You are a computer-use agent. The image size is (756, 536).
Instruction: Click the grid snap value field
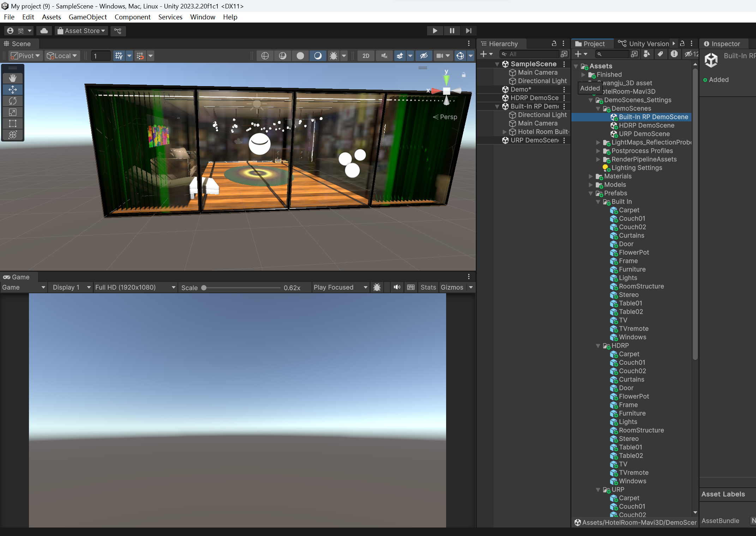pyautogui.click(x=101, y=56)
